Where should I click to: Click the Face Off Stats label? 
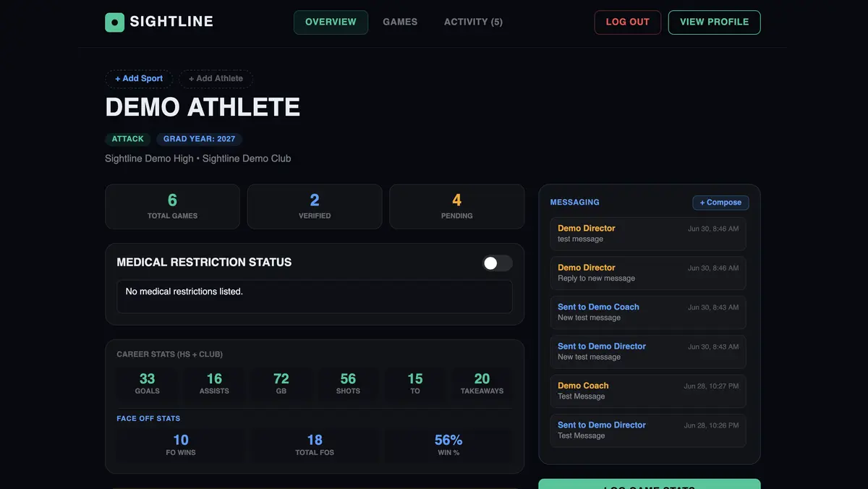coord(148,418)
